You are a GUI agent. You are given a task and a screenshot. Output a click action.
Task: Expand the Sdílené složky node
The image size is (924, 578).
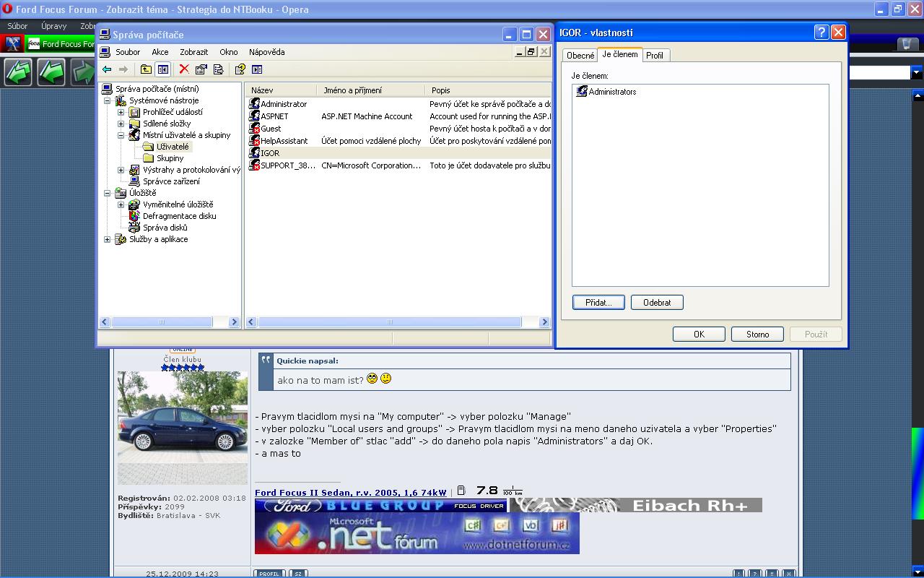pos(121,124)
